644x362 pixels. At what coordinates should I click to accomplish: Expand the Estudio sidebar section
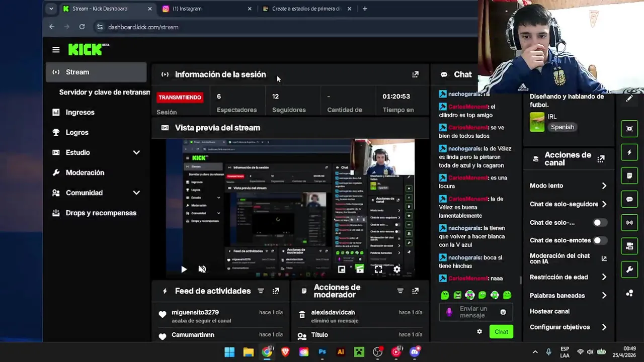[136, 152]
